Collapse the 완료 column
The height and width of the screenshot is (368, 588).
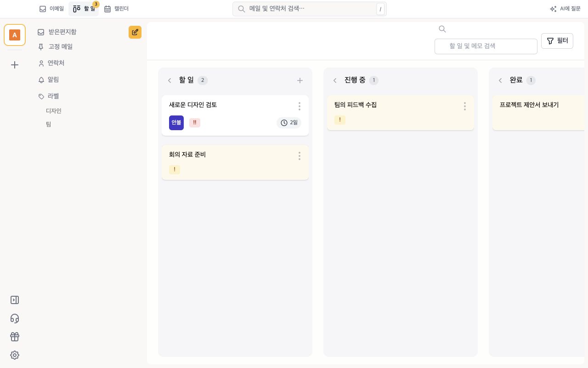point(500,80)
